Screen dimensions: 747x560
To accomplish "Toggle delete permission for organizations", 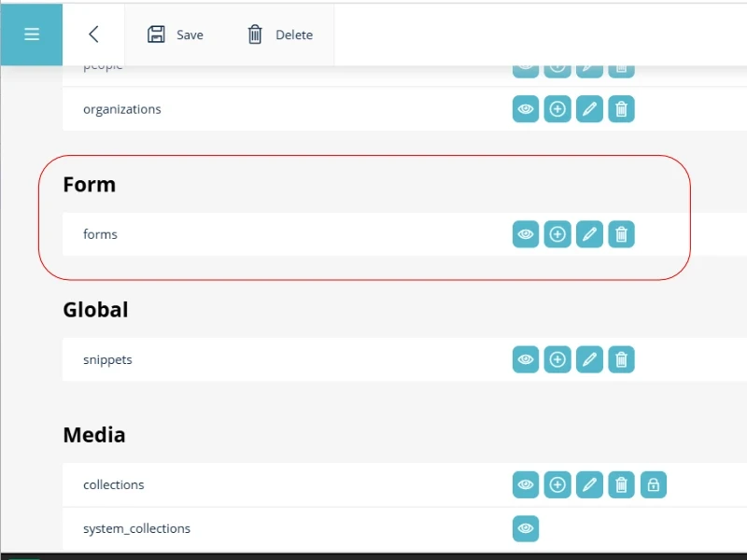I will 621,109.
